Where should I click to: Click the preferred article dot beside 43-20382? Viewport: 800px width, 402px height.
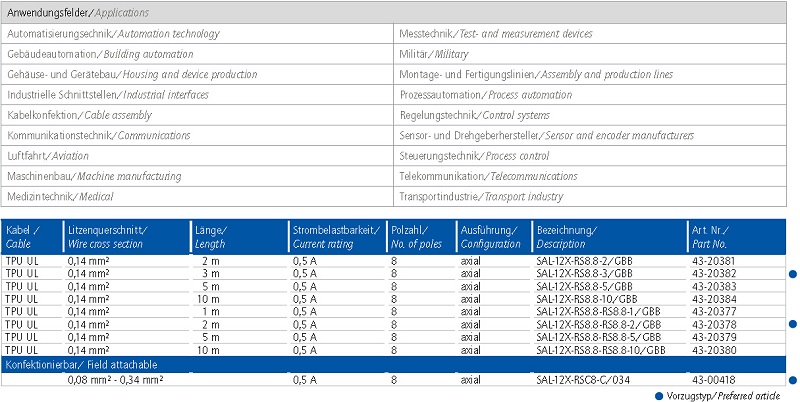[x=794, y=273]
